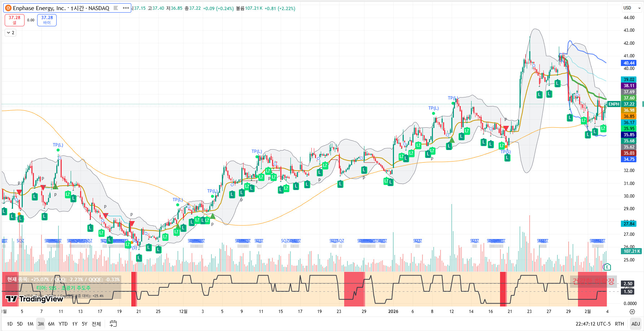644x331 pixels.
Task: Select the 5D date range
Action: (20, 324)
